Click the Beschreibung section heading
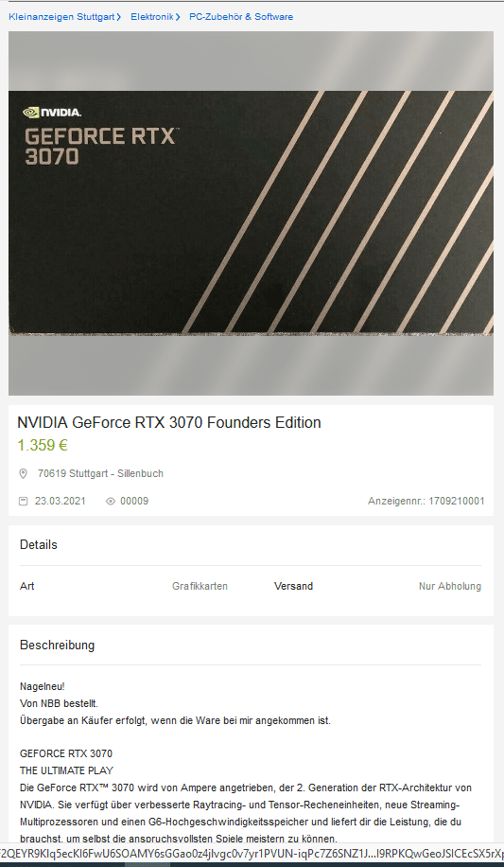 [57, 646]
